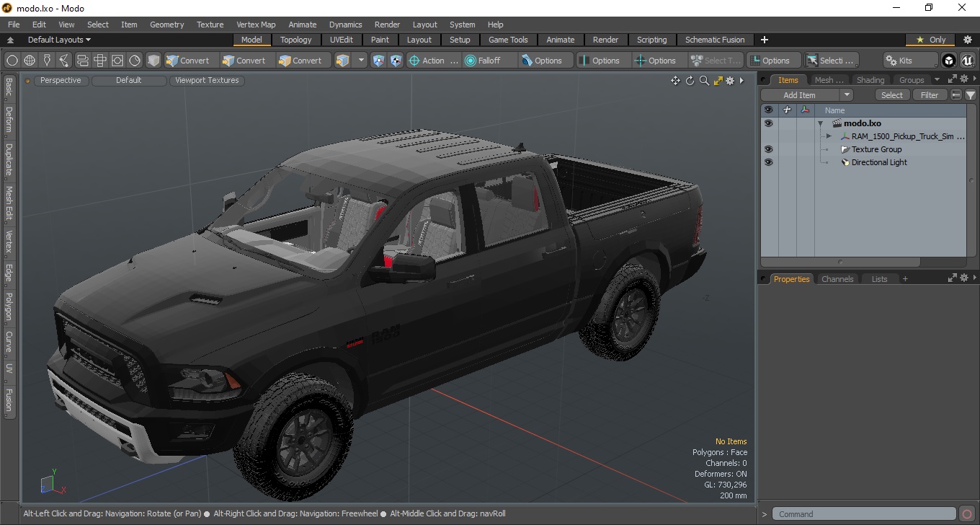Open viewport settings gear icon
980x525 pixels.
coord(730,81)
